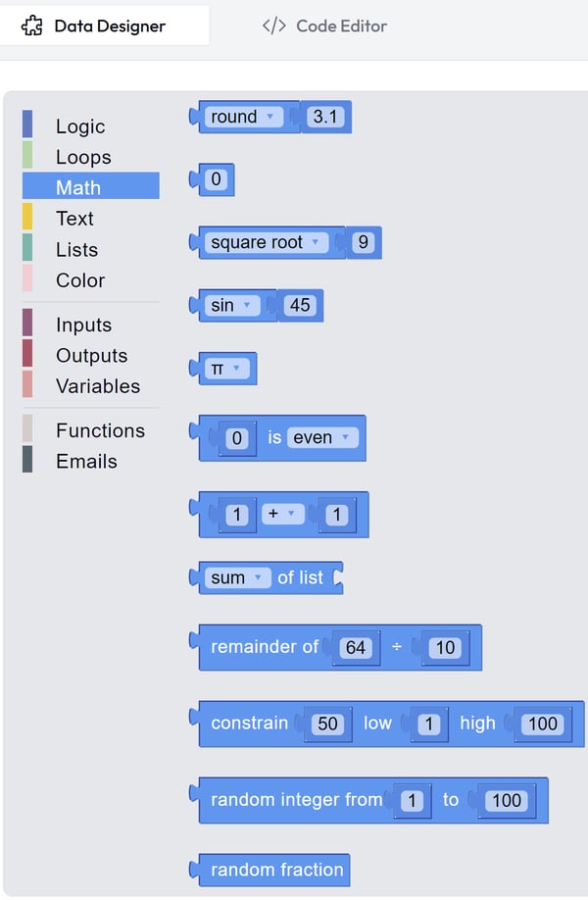
Task: Open the round operation dropdown
Action: click(244, 117)
